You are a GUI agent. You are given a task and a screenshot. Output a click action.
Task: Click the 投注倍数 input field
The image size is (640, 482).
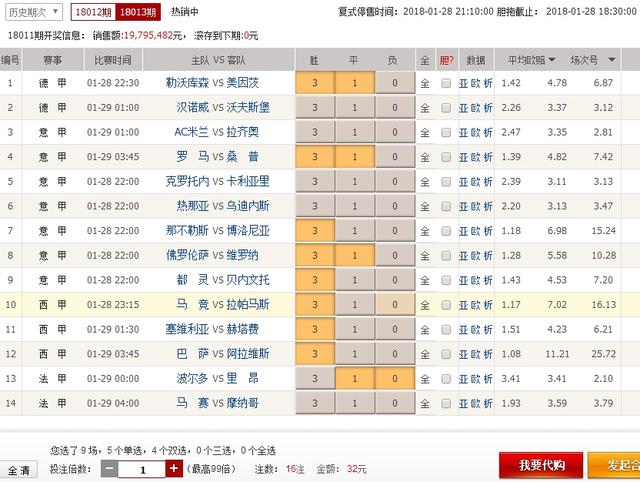(142, 469)
